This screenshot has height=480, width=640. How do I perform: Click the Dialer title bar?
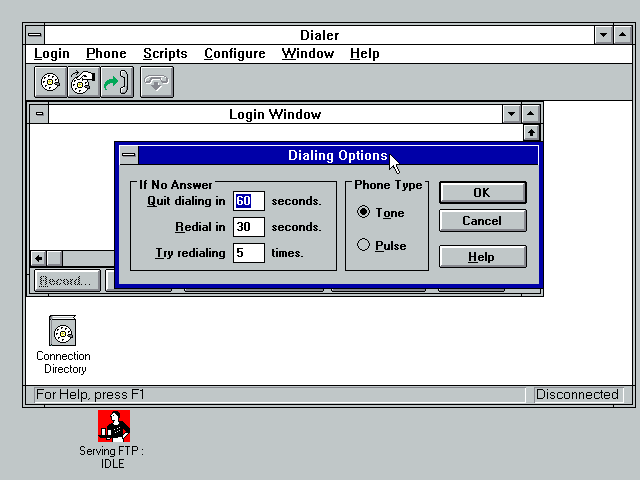coord(319,35)
